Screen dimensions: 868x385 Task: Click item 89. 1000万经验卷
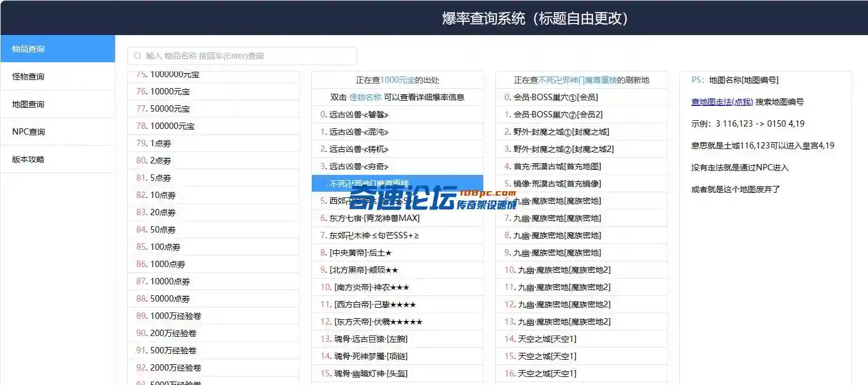coord(213,316)
